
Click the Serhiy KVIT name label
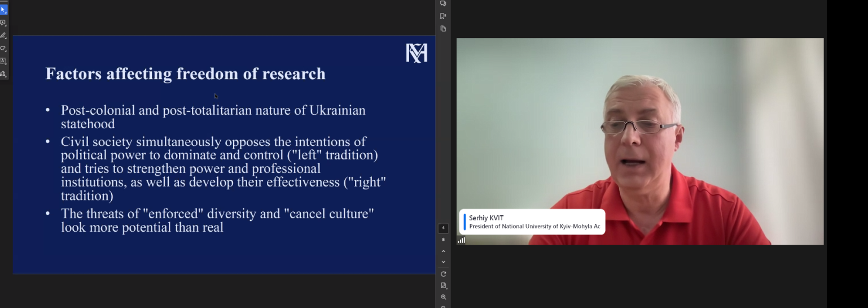[x=486, y=218]
